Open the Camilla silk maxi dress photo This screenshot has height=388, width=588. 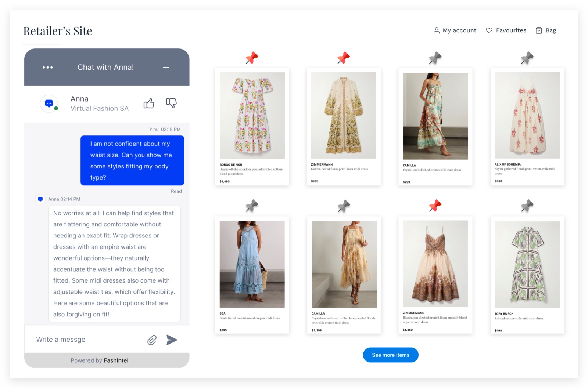click(x=435, y=116)
